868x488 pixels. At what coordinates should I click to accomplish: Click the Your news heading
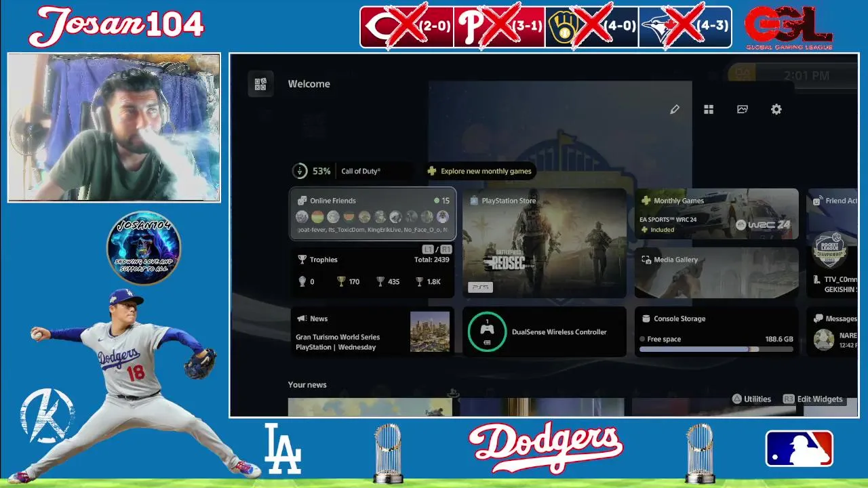point(307,384)
